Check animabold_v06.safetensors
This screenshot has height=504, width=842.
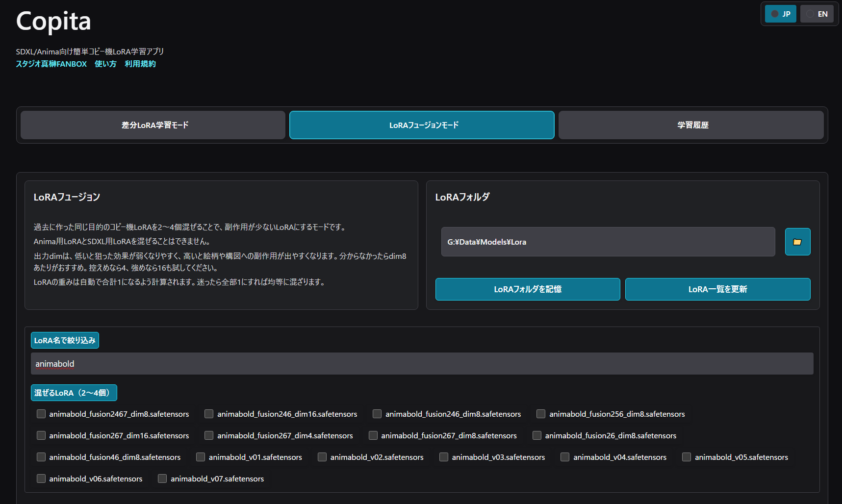click(x=41, y=479)
